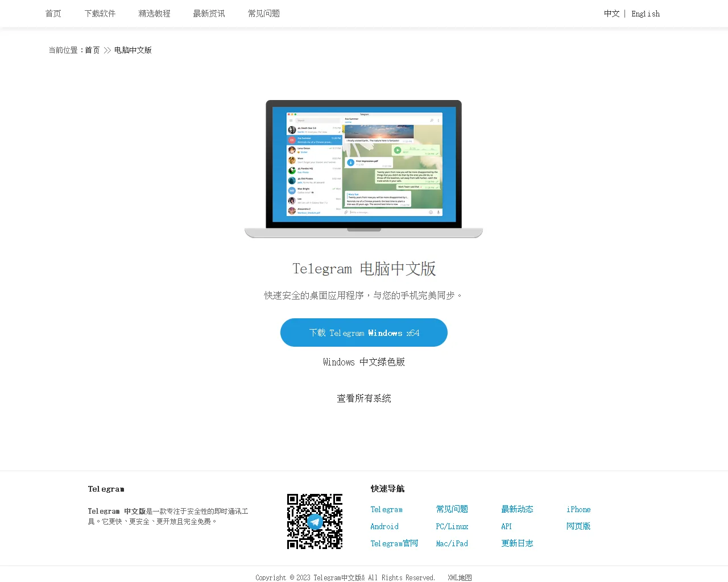
Task: Click the 电脑中文版 breadcrumb item
Action: click(133, 50)
